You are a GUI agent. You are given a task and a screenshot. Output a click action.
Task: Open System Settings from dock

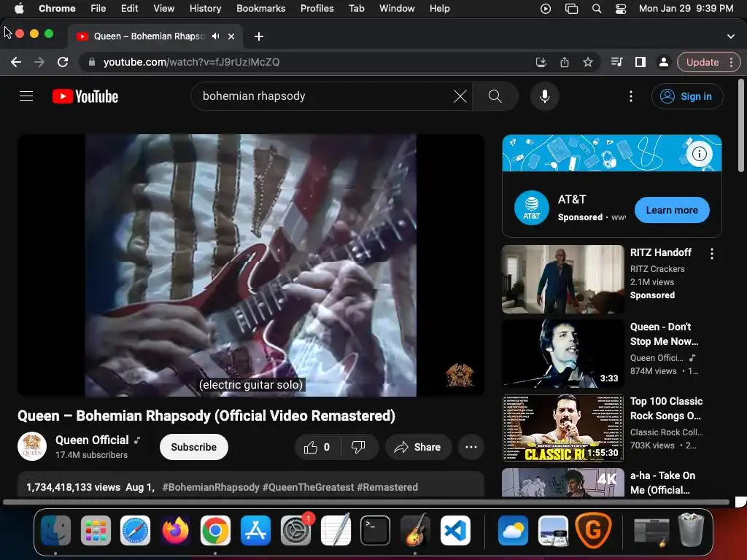point(295,530)
